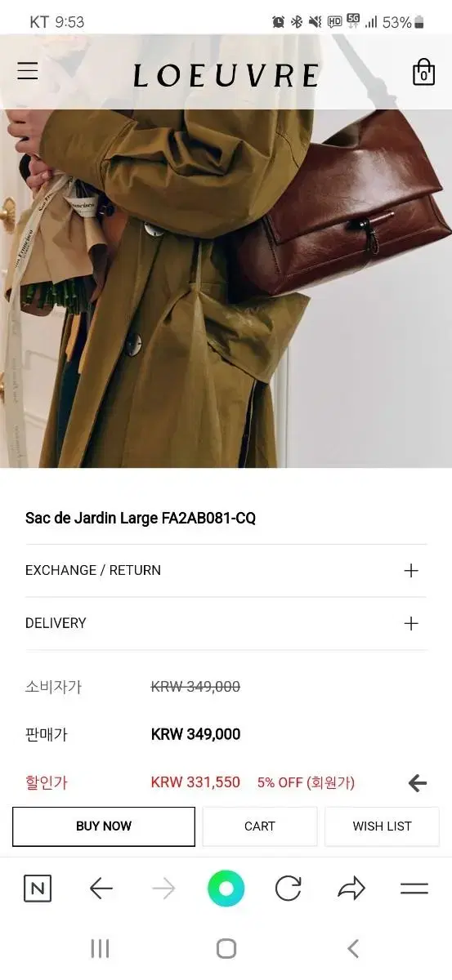
Task: Add item with the CART button
Action: 260,826
